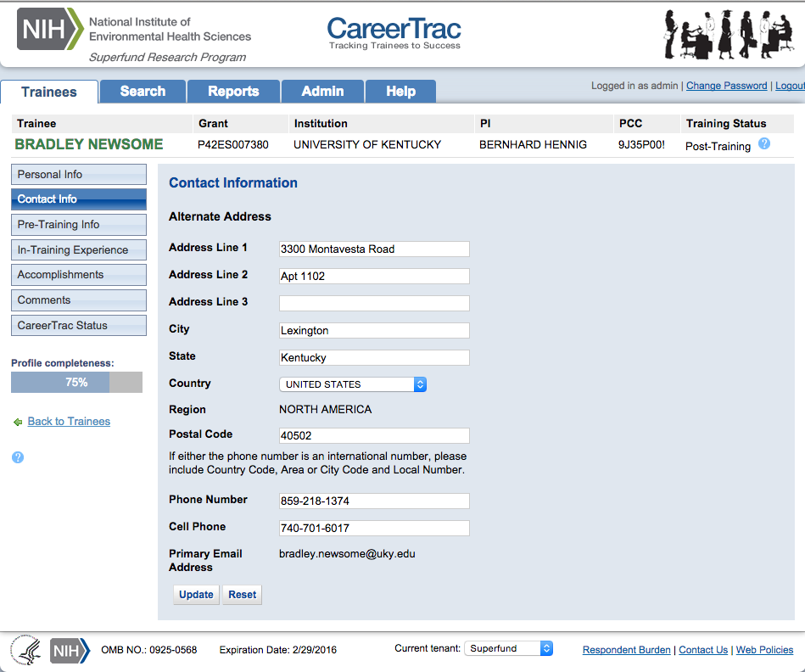
Task: Click the HHS eagle logo in footer
Action: pos(26,649)
